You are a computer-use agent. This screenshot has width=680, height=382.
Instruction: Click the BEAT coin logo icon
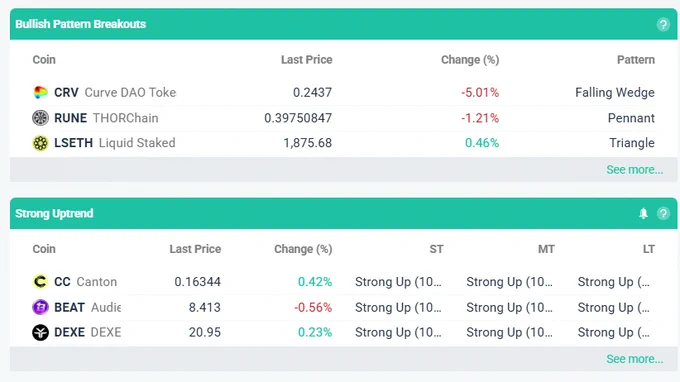tap(40, 307)
